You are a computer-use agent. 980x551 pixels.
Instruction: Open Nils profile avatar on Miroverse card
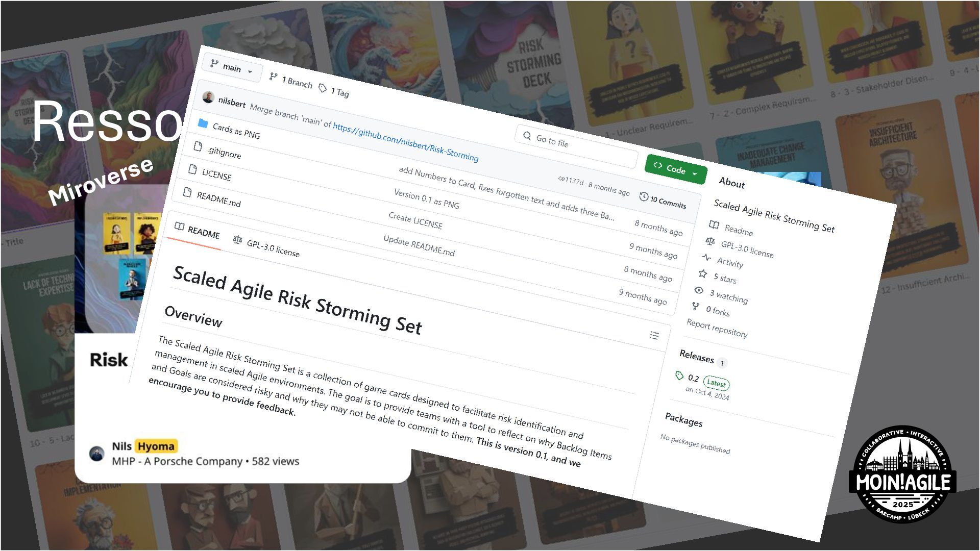click(96, 454)
